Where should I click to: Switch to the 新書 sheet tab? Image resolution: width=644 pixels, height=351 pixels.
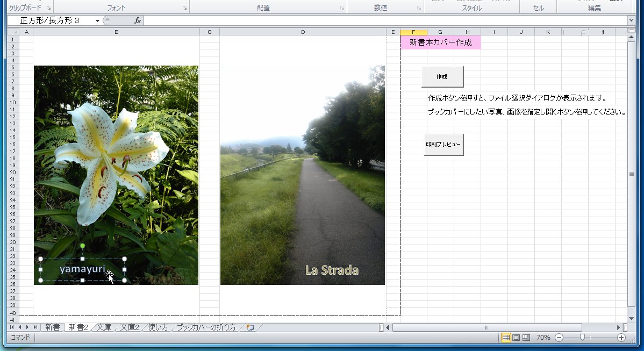[x=53, y=327]
